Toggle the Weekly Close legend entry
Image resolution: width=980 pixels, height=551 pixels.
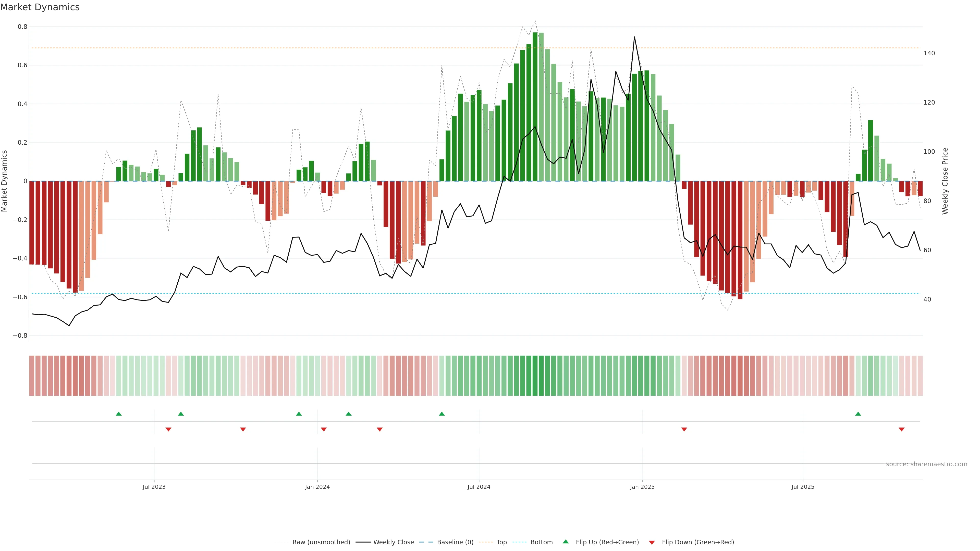(393, 542)
